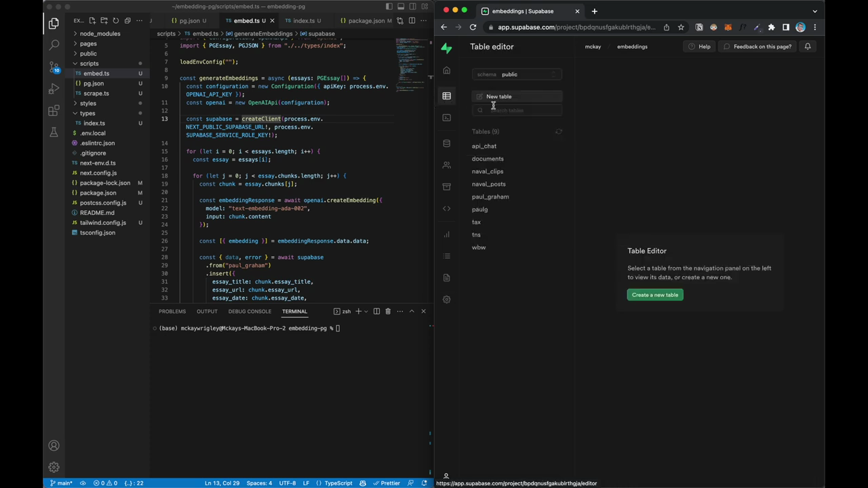Toggle the VS Code secondary sidebar layout icon

tap(412, 7)
